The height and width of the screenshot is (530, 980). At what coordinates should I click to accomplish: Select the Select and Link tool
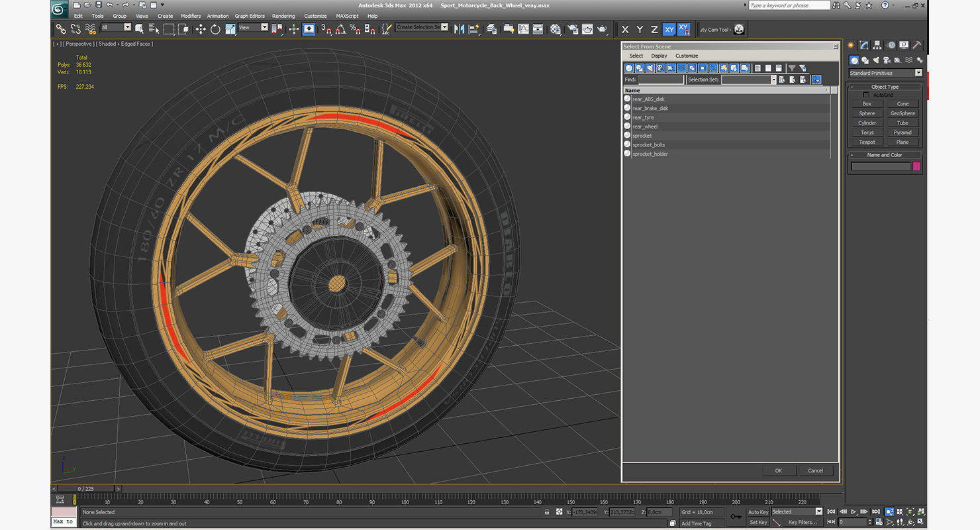click(x=60, y=29)
